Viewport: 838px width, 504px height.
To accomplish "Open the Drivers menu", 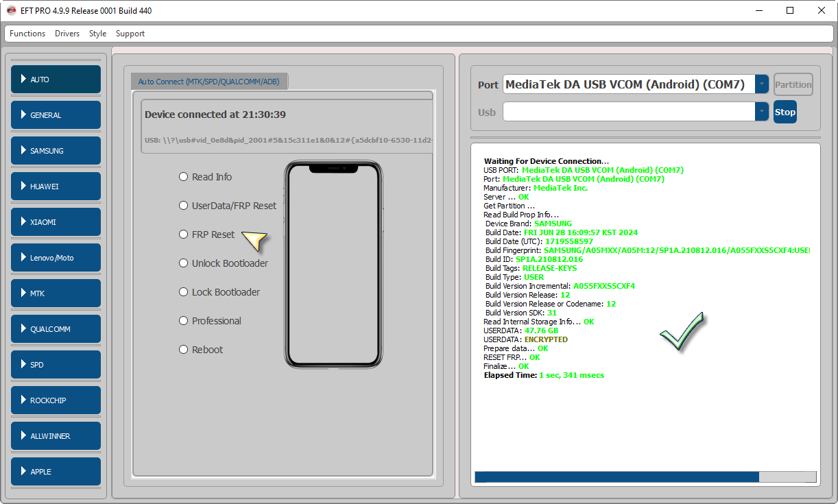I will pos(67,34).
